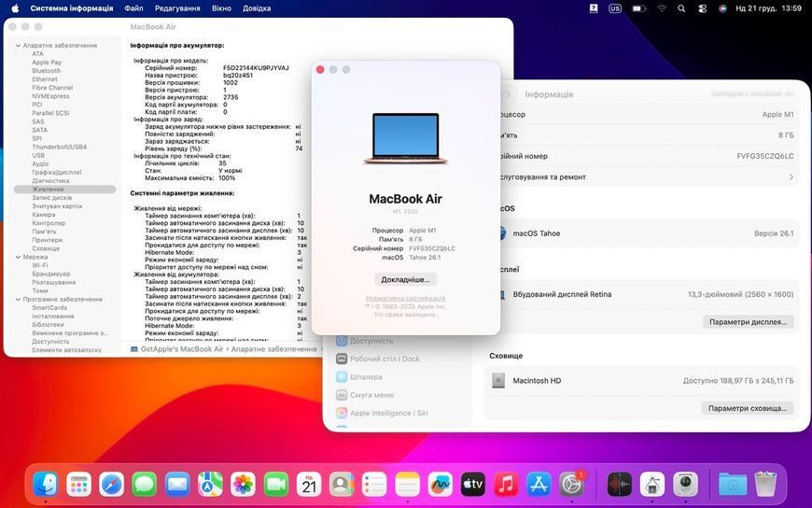This screenshot has height=508, width=812.
Task: Open Finder from the Dock
Action: click(46, 486)
